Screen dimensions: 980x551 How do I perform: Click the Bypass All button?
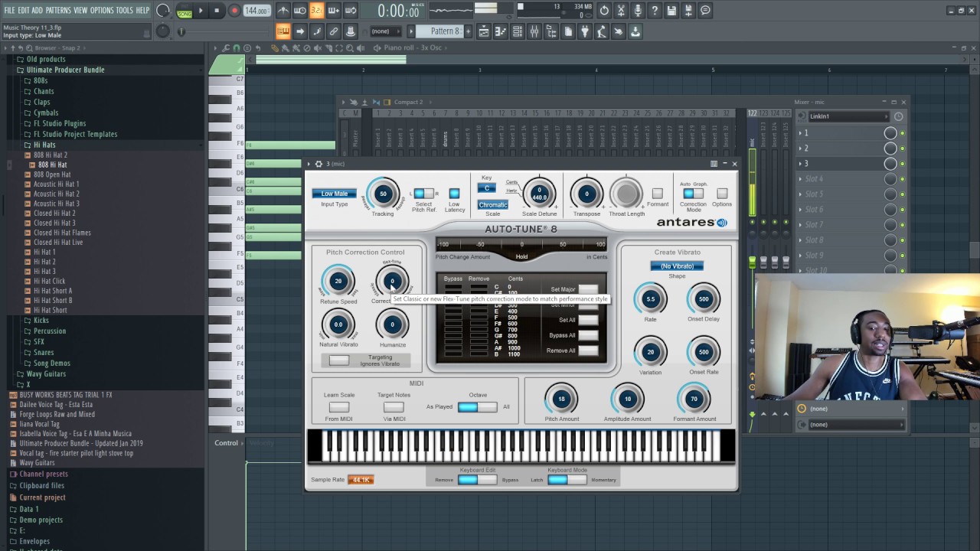(588, 335)
